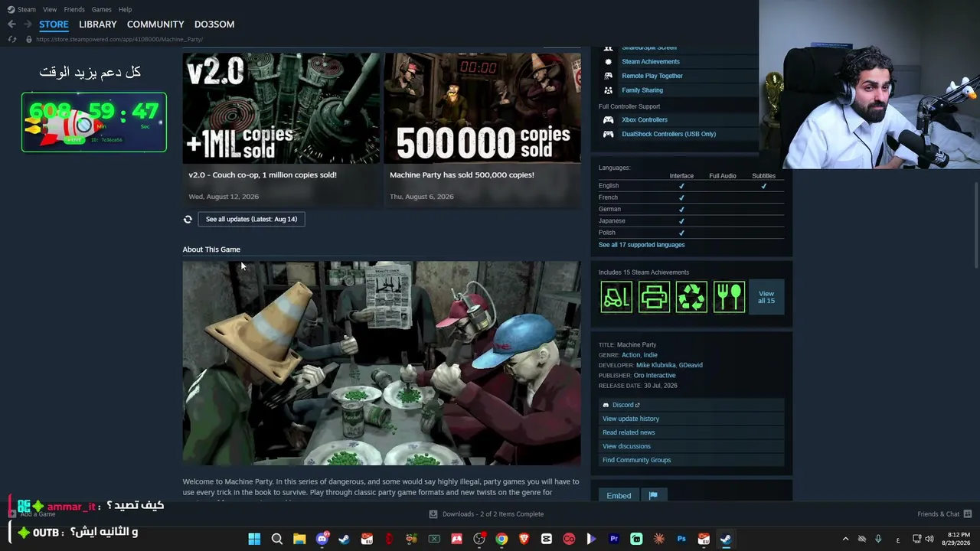Click the Action genre link
This screenshot has width=980, height=551.
pyautogui.click(x=631, y=355)
